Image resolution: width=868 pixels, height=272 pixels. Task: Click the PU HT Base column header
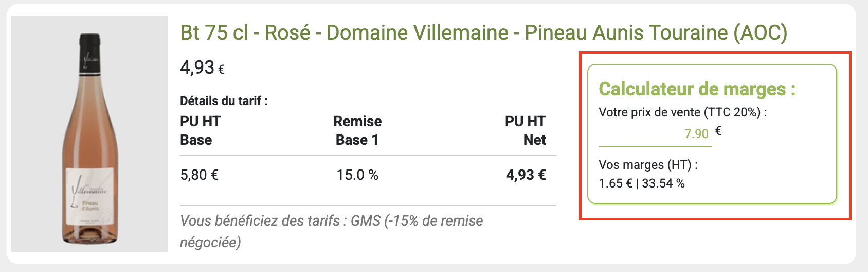[201, 130]
